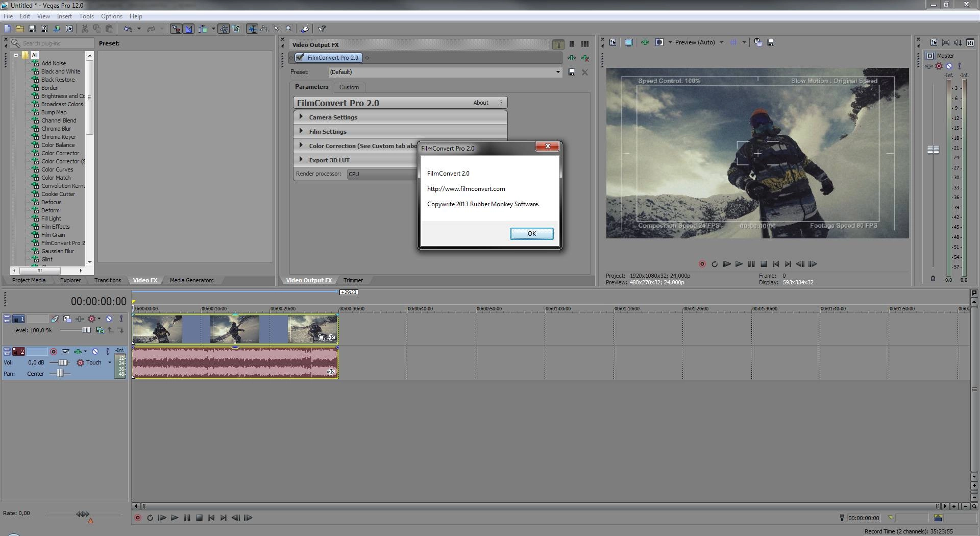Expand Color Correction section
Viewport: 980px width, 536px height.
[x=301, y=145]
